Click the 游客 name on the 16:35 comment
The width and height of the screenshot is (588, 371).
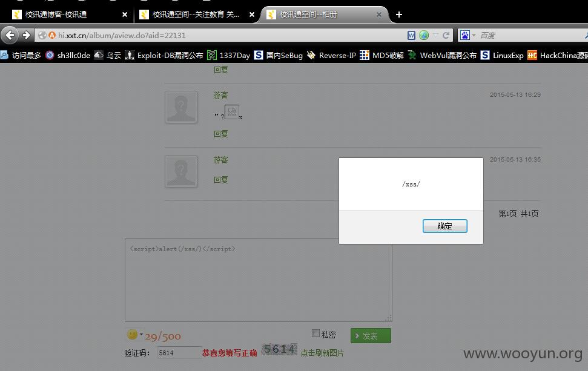click(221, 160)
